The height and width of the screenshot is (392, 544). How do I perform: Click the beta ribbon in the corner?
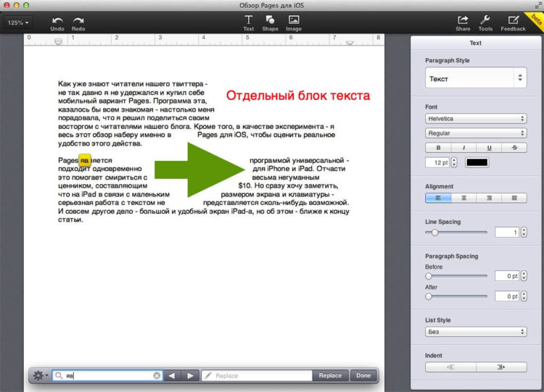click(x=535, y=22)
